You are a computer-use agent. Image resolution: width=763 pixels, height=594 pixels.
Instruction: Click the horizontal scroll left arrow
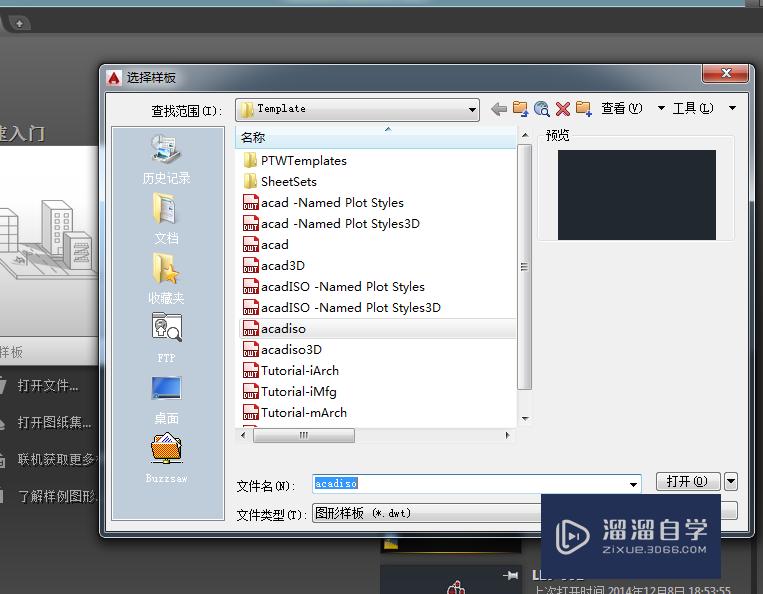pos(243,435)
